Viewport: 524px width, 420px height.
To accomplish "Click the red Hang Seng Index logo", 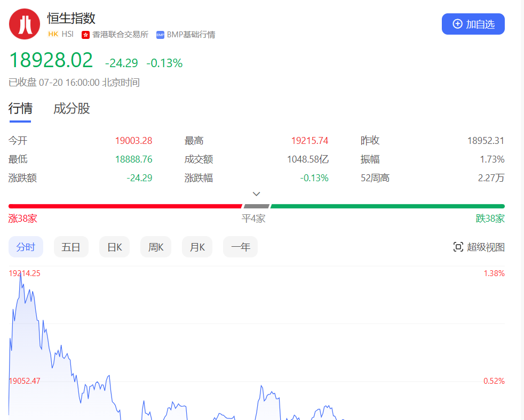I will pos(25,24).
